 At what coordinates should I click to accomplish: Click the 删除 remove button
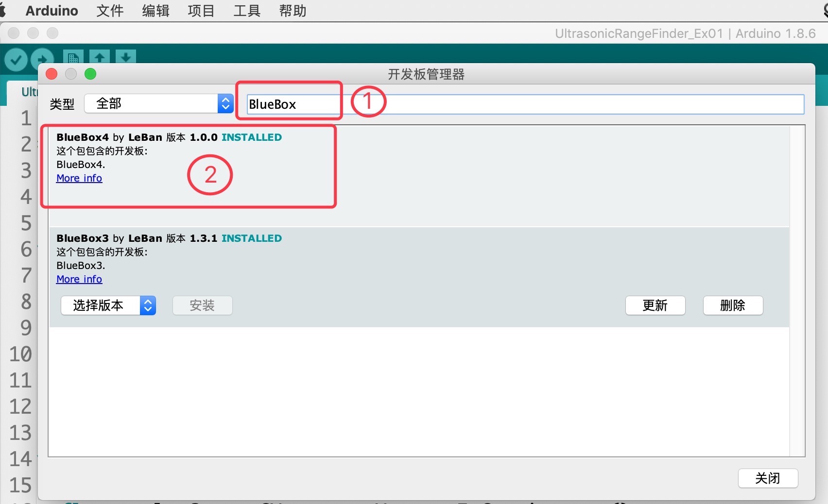tap(733, 305)
